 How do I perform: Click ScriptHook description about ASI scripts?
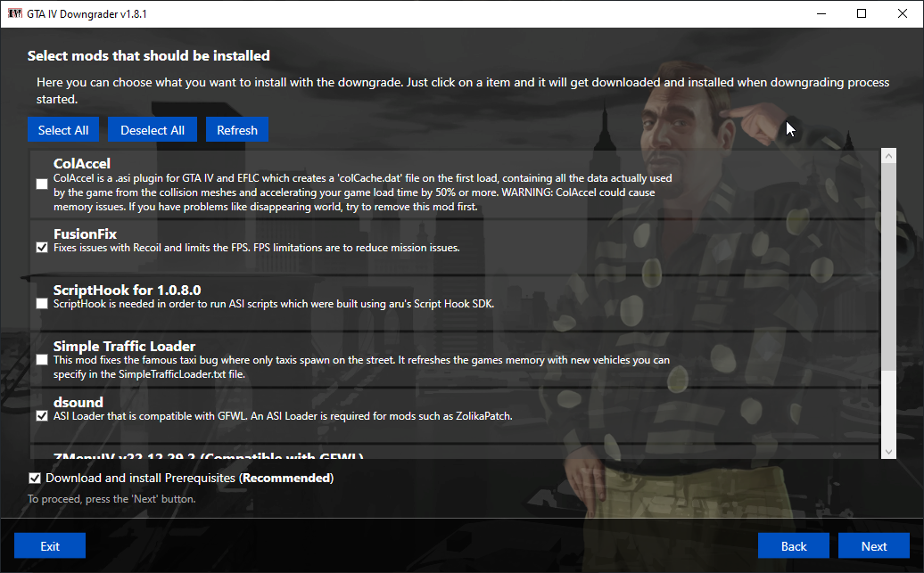point(274,304)
